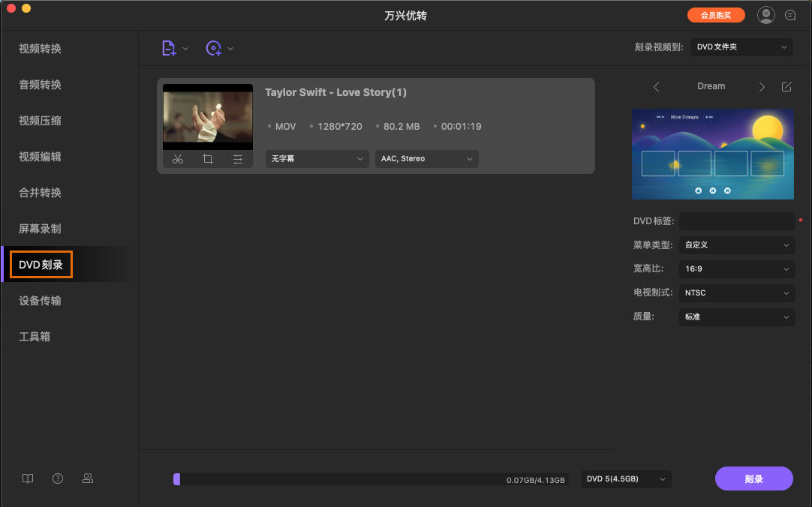
Task: Browse next DVD menu template
Action: [x=761, y=86]
